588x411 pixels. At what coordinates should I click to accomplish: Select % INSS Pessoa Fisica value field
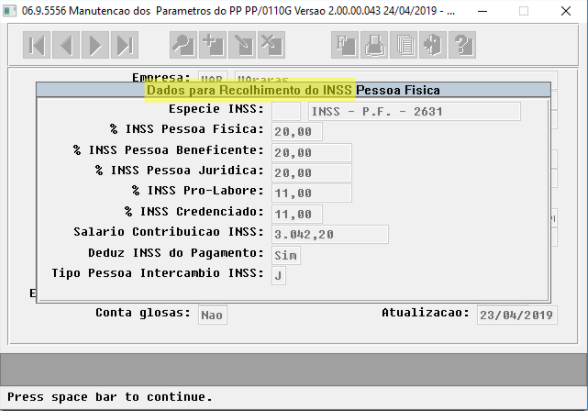point(297,132)
